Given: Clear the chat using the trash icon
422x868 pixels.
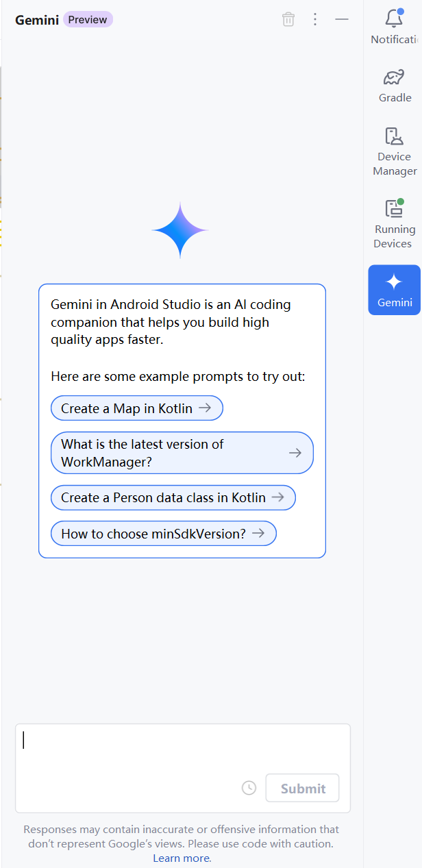Looking at the screenshot, I should pyautogui.click(x=288, y=19).
